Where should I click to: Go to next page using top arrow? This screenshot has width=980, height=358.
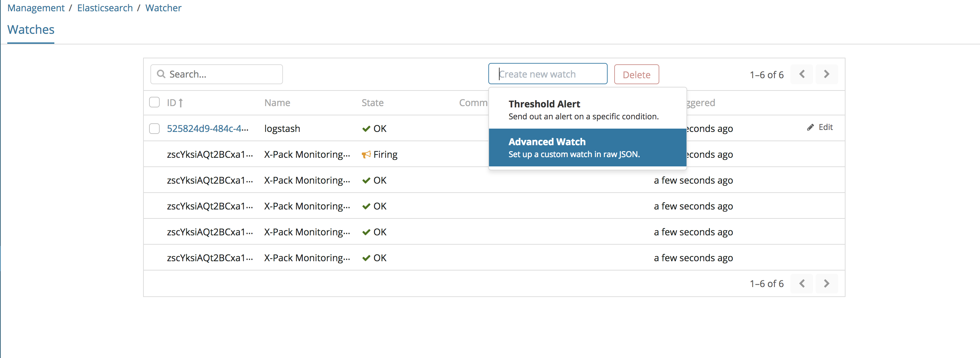826,74
